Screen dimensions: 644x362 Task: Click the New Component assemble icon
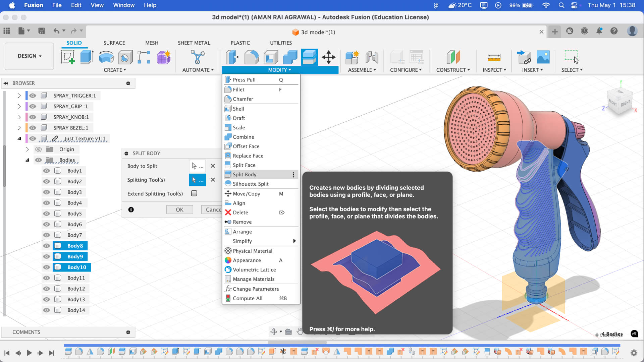(352, 57)
